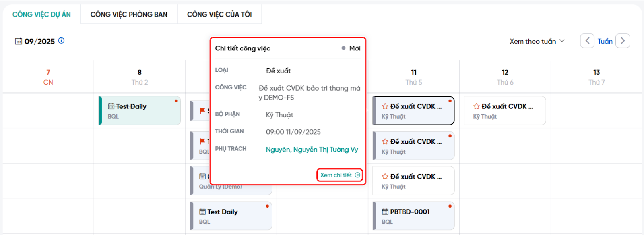Open the PBTBD-0001 task card

(x=413, y=216)
